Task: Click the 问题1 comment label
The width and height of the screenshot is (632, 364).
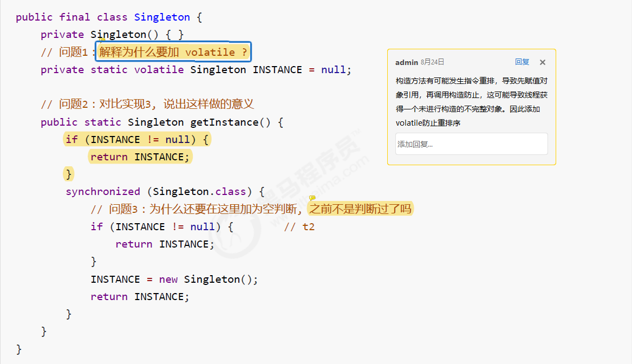Action: click(68, 52)
